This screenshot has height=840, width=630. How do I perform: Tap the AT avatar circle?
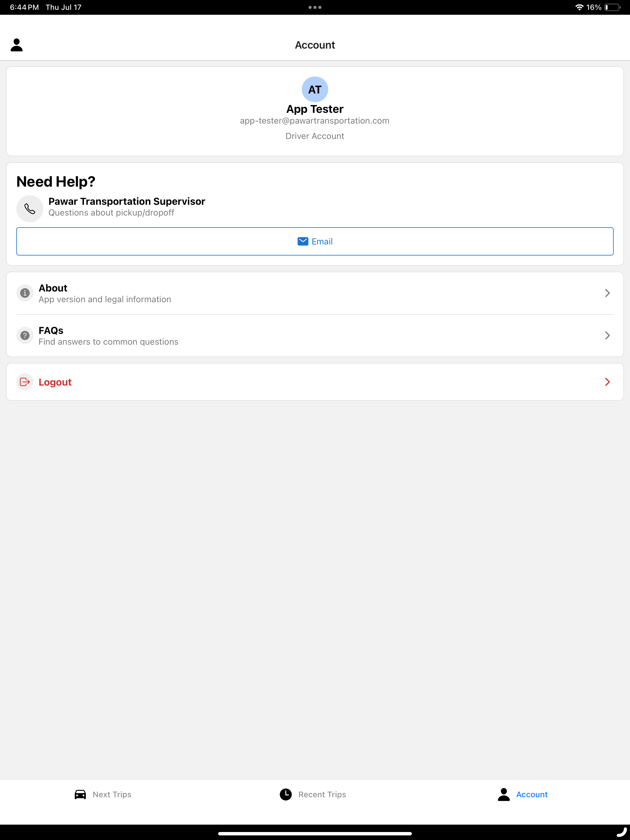point(315,89)
